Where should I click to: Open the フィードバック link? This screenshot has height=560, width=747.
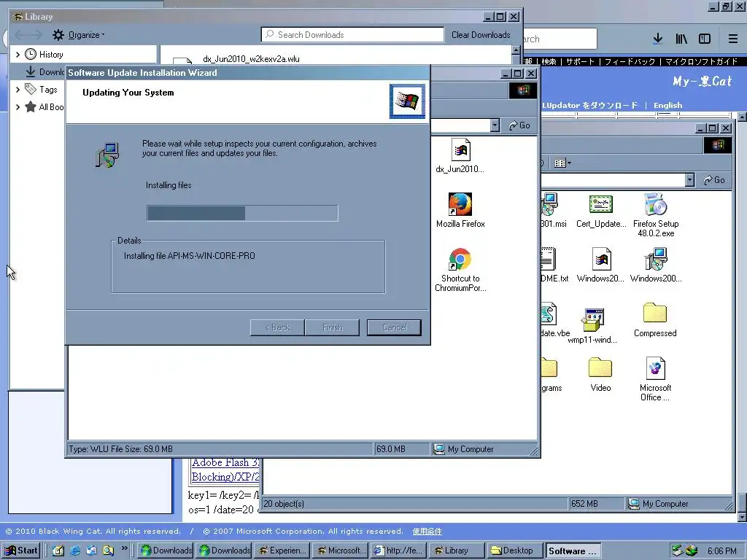pyautogui.click(x=630, y=61)
